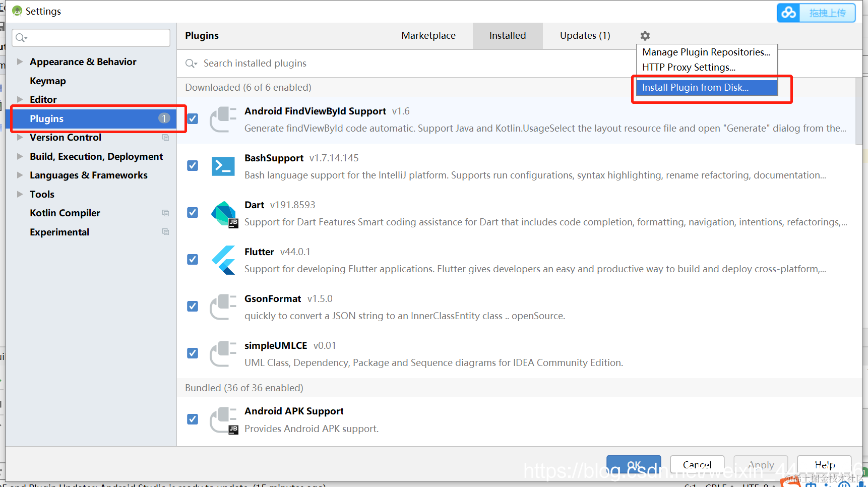Click the Experimental project-level icon
The height and width of the screenshot is (487, 868).
165,232
